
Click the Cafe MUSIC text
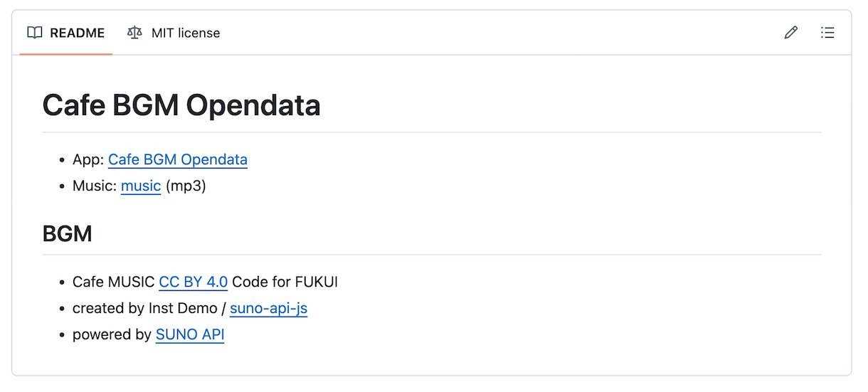click(x=114, y=282)
